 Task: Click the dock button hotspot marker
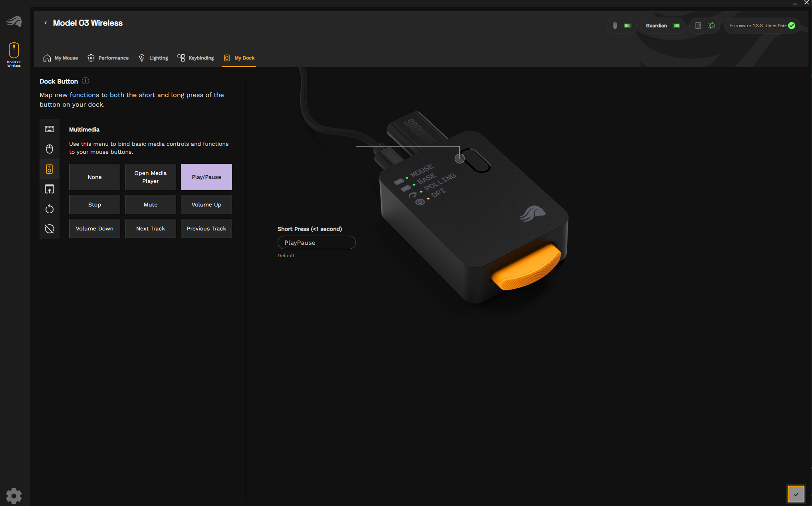460,159
